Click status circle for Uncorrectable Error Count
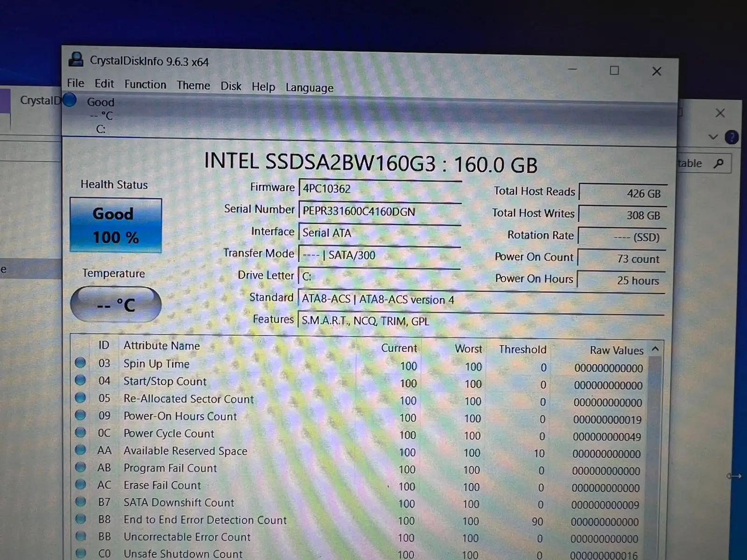This screenshot has height=560, width=747. [x=80, y=536]
